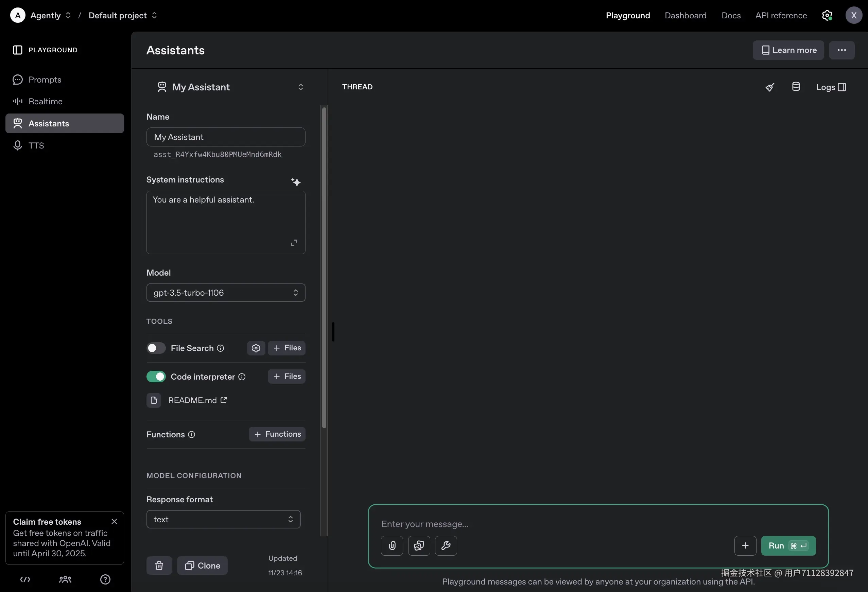This screenshot has width=868, height=592.
Task: Switch to the Dashboard tab
Action: click(685, 15)
